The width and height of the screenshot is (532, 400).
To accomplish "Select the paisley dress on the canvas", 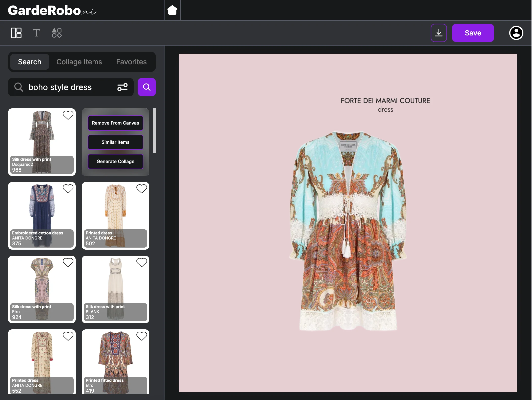I will [x=348, y=230].
